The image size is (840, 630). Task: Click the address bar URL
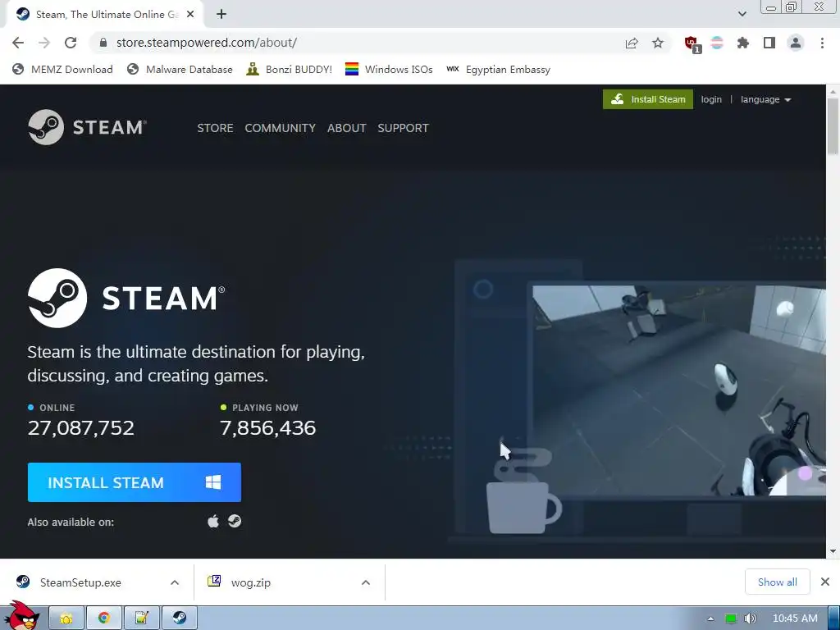coord(206,43)
